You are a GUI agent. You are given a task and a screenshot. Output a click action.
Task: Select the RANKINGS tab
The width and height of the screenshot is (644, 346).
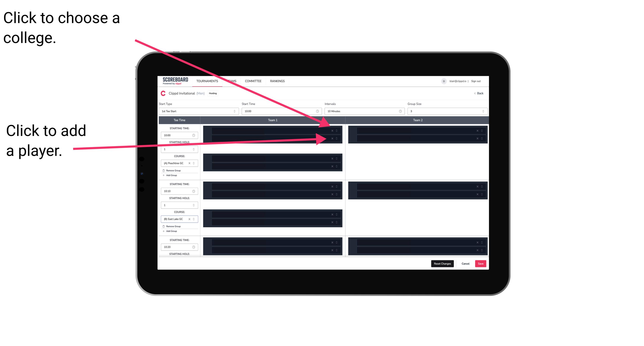tap(278, 81)
